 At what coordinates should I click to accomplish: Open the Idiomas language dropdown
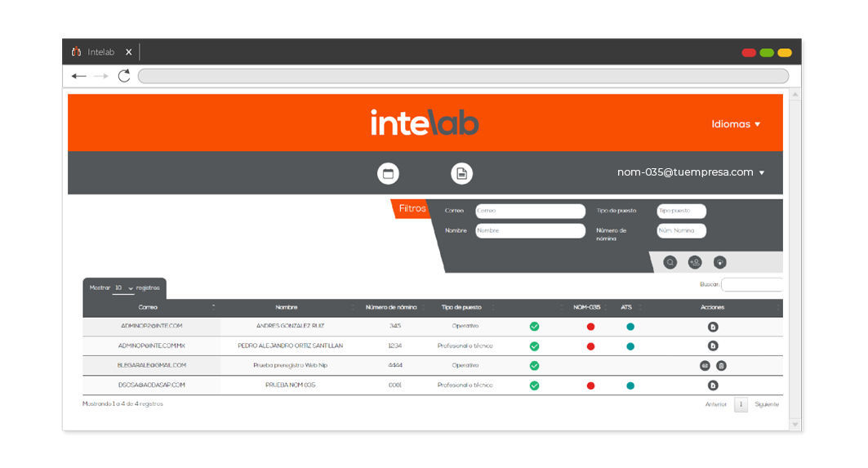[x=736, y=124]
